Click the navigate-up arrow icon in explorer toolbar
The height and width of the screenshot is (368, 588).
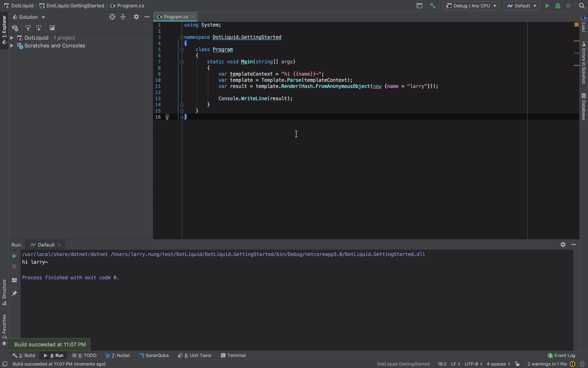coord(28,28)
